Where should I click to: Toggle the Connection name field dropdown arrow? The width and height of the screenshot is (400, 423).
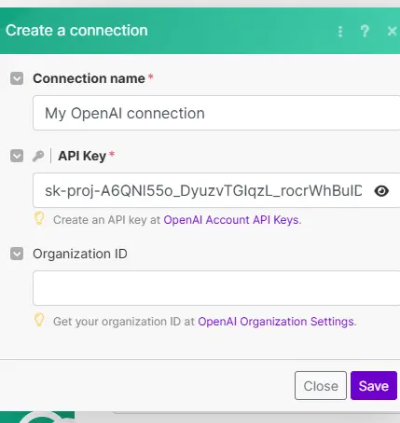click(17, 79)
